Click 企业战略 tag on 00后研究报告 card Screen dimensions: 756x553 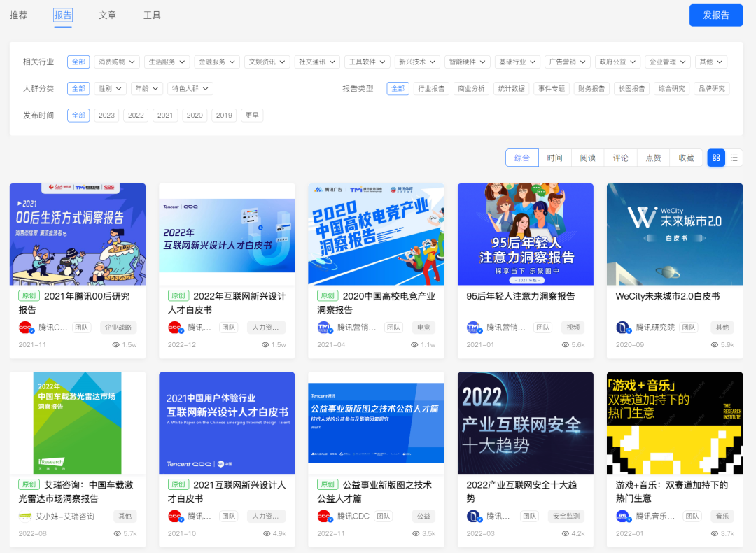pos(118,328)
